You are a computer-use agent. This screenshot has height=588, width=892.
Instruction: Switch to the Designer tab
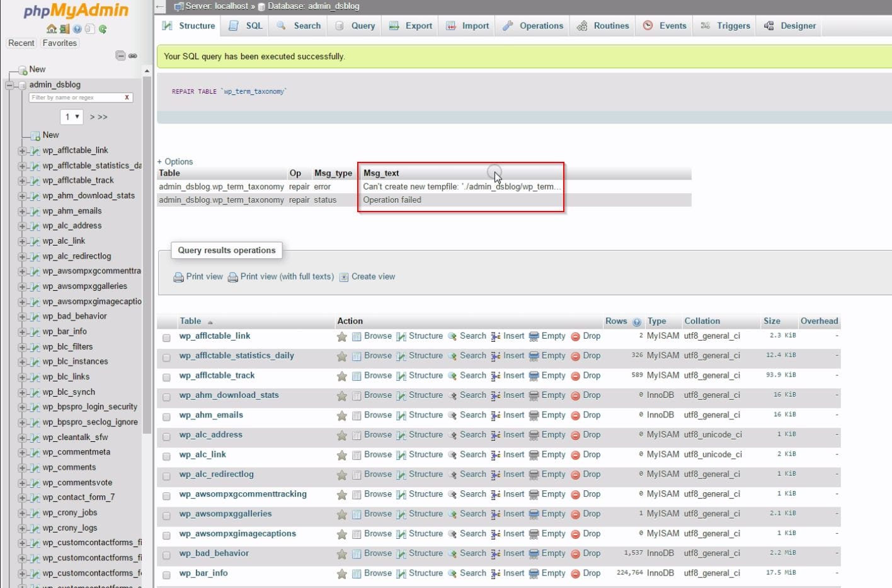pyautogui.click(x=790, y=26)
